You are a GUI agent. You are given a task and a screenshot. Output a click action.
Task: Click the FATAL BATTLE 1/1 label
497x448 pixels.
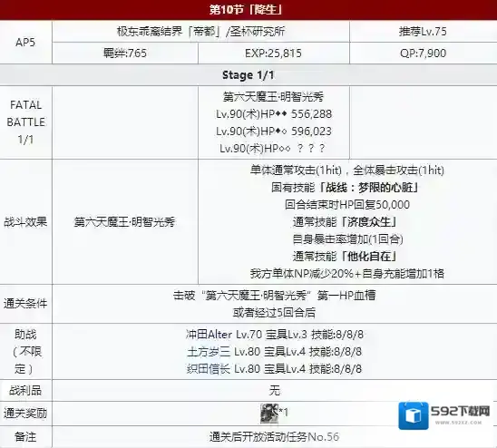tap(25, 122)
